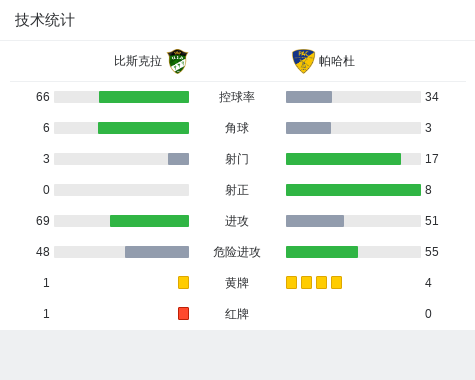Image resolution: width=475 pixels, height=380 pixels.
Task: Click 比斯克拉's single yellow card icon
Action: [x=183, y=282]
